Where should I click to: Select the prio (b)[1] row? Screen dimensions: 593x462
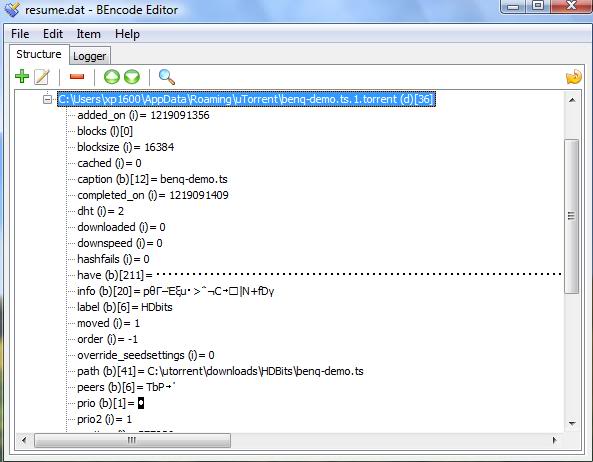(x=111, y=403)
